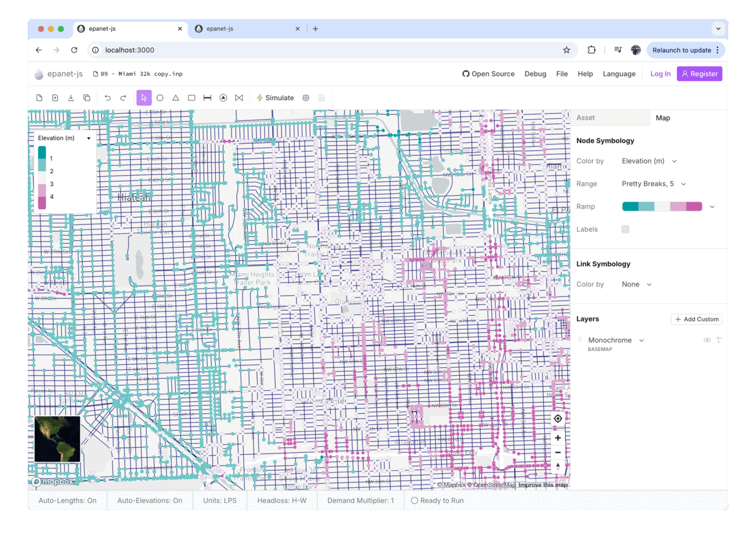
Task: Click the Save As copy icon
Action: point(87,98)
